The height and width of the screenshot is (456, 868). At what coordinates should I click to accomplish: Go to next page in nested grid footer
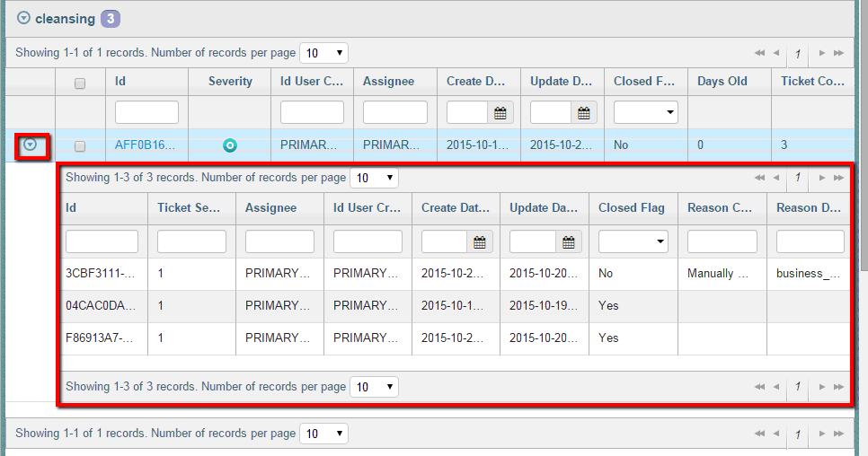822,387
